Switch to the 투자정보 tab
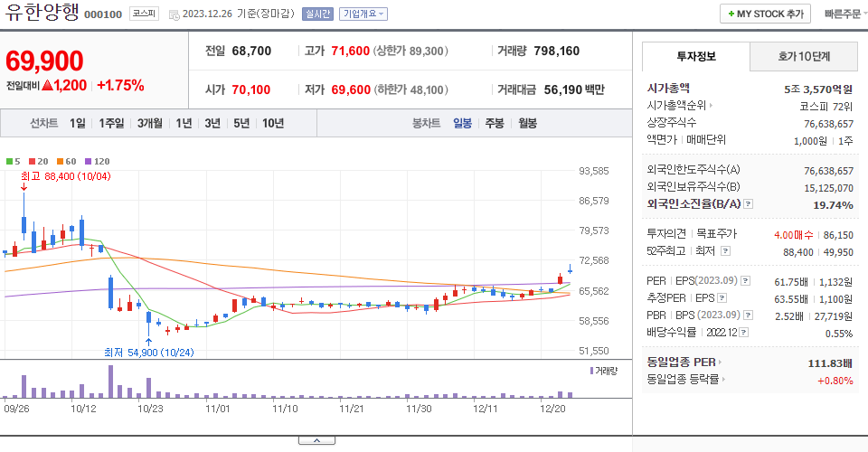The image size is (868, 452). pyautogui.click(x=696, y=56)
